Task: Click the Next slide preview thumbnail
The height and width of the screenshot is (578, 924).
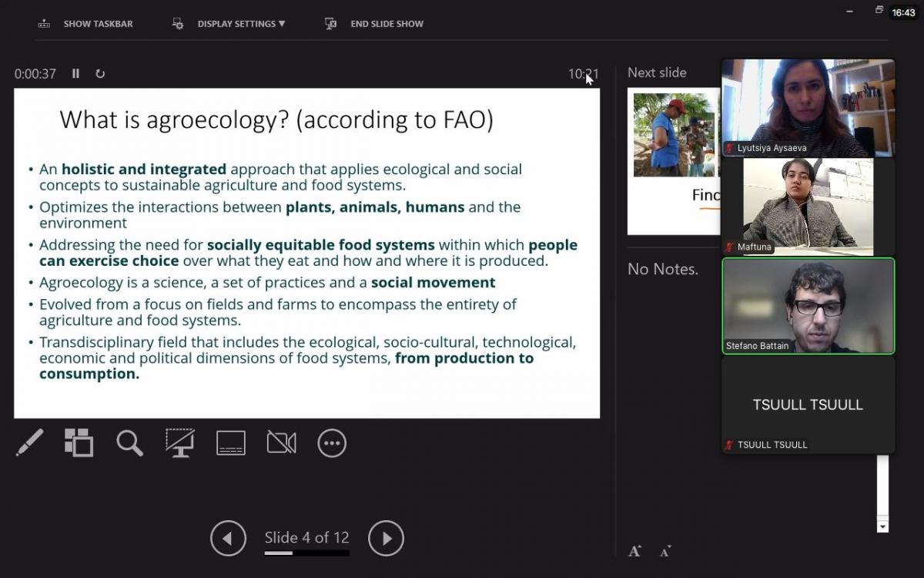Action: (x=674, y=160)
